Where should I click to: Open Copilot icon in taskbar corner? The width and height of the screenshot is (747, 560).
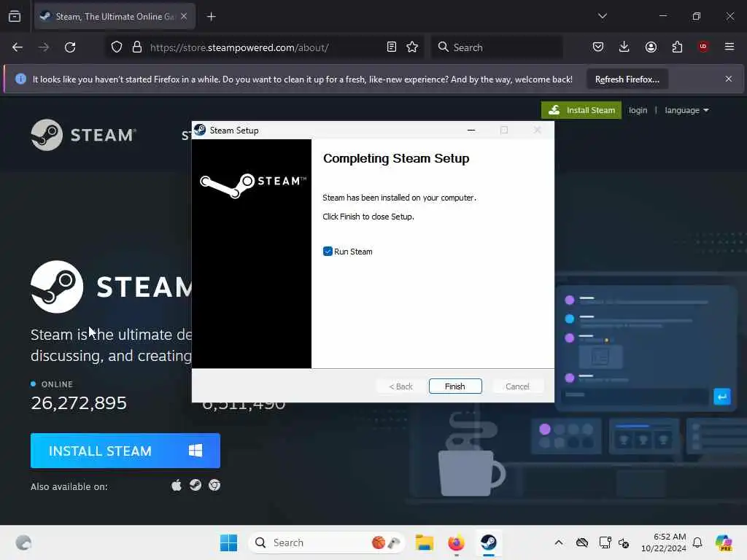(x=724, y=542)
